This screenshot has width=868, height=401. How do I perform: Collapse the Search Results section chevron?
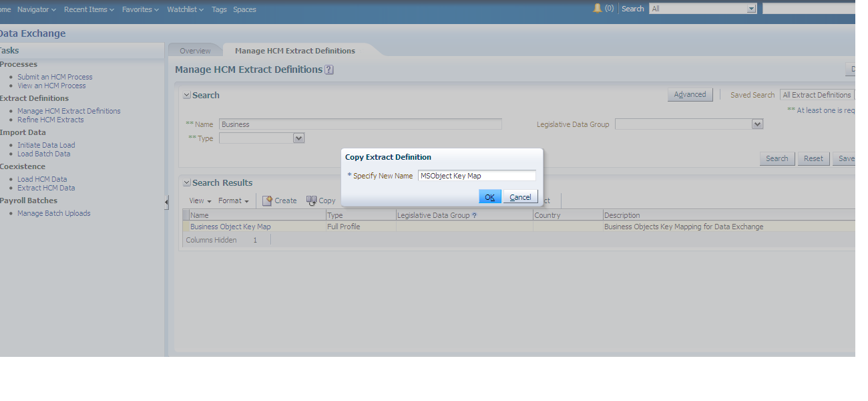tap(186, 182)
